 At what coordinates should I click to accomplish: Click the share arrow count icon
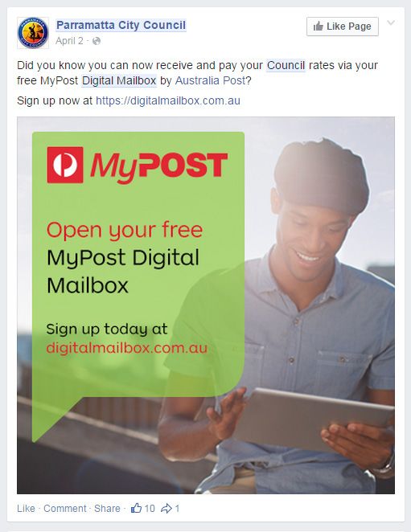[x=166, y=508]
